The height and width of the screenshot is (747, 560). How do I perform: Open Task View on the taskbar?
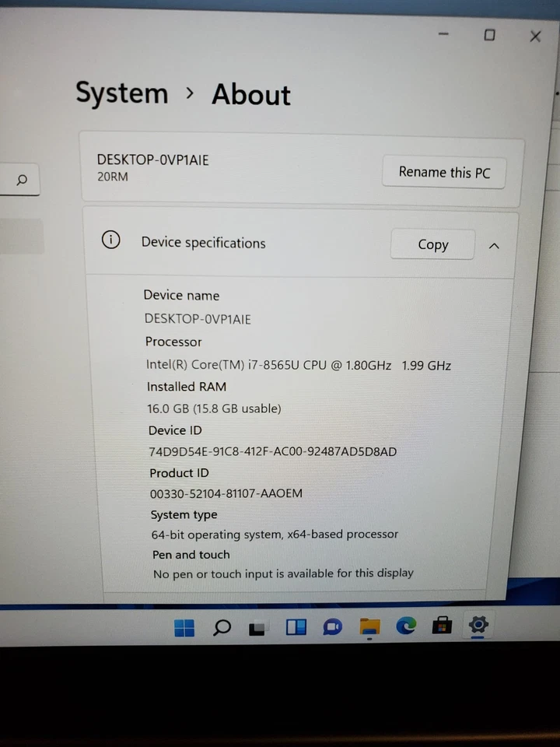258,628
